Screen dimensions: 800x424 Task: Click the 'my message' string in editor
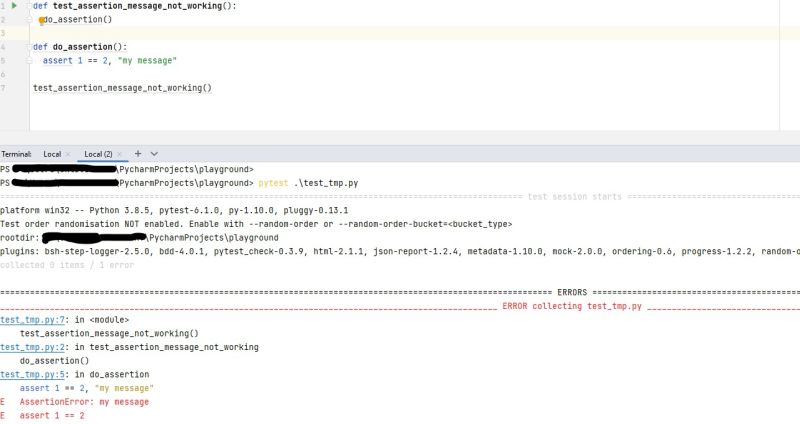[147, 60]
